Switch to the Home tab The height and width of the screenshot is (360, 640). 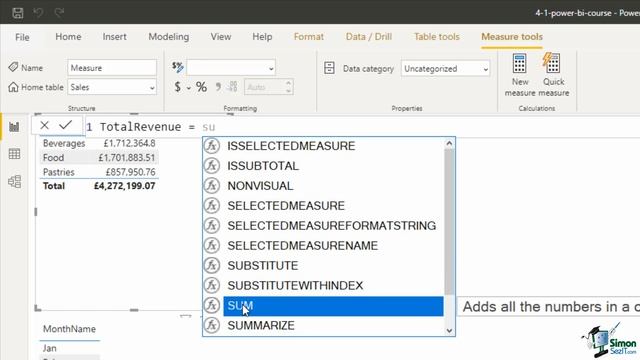(68, 37)
